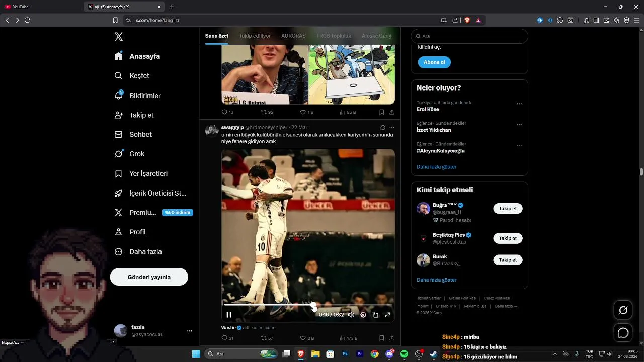Click the Brave Rewards triangle icon
644x362 pixels.
(478, 20)
